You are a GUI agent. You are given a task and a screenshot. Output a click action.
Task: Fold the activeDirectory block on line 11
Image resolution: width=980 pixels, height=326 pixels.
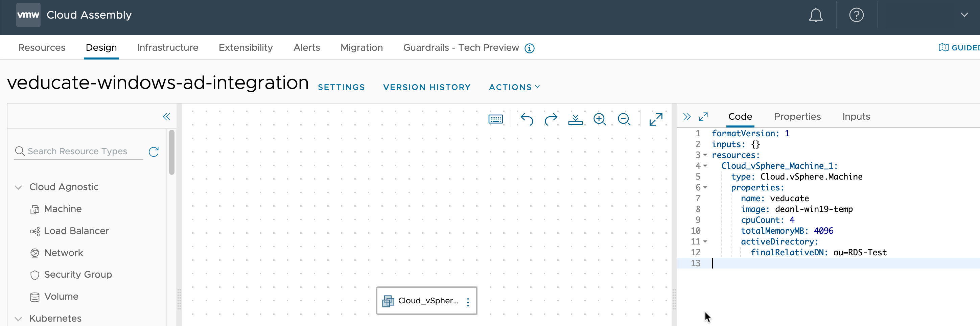[705, 241]
